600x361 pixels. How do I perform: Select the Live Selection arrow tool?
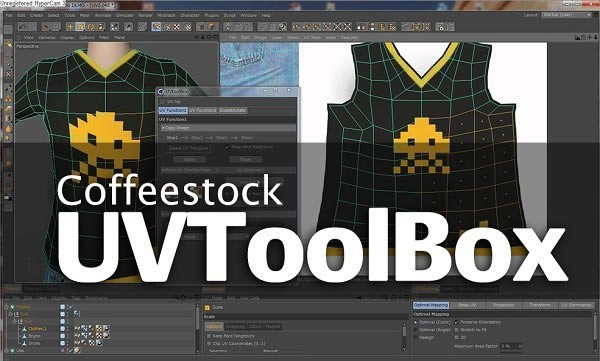(x=46, y=27)
